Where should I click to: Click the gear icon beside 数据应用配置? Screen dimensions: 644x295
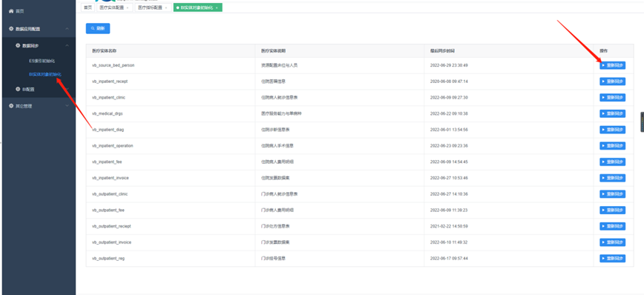point(11,29)
